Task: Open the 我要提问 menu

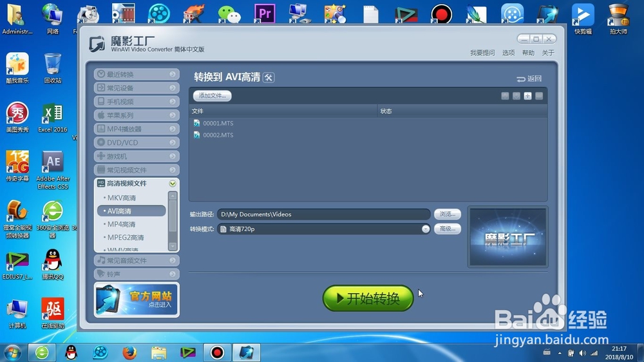Action: pos(482,53)
